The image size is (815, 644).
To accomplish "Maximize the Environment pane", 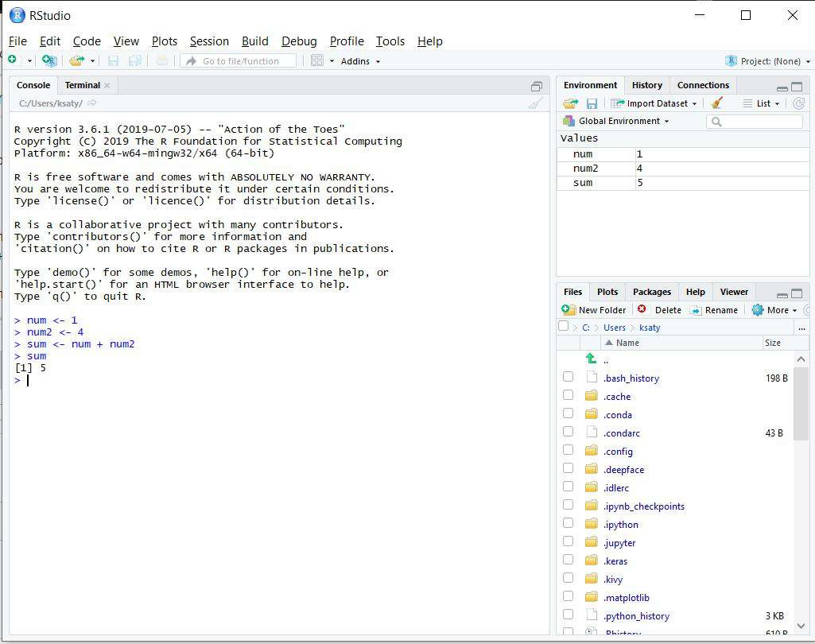I will (797, 87).
